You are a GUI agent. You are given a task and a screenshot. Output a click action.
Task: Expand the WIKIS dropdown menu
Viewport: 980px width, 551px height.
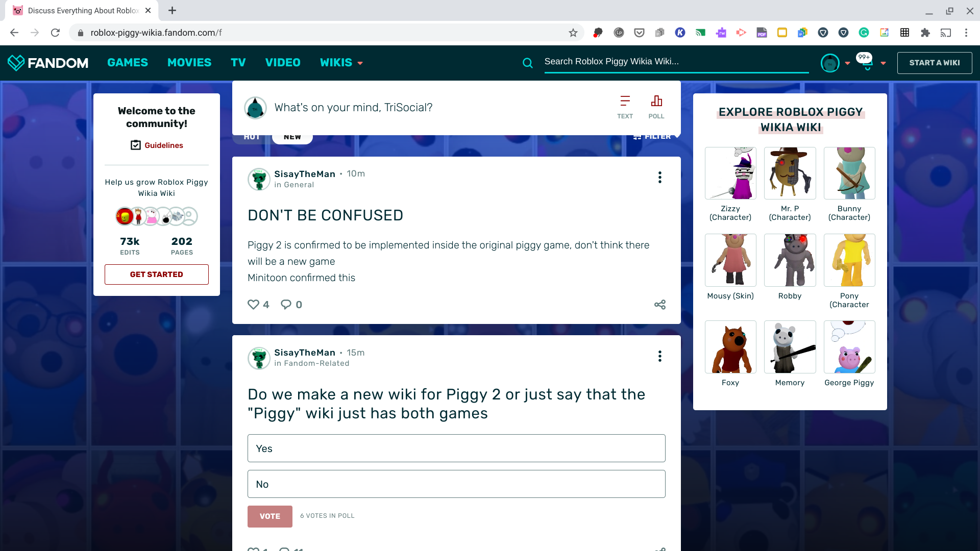pyautogui.click(x=339, y=62)
